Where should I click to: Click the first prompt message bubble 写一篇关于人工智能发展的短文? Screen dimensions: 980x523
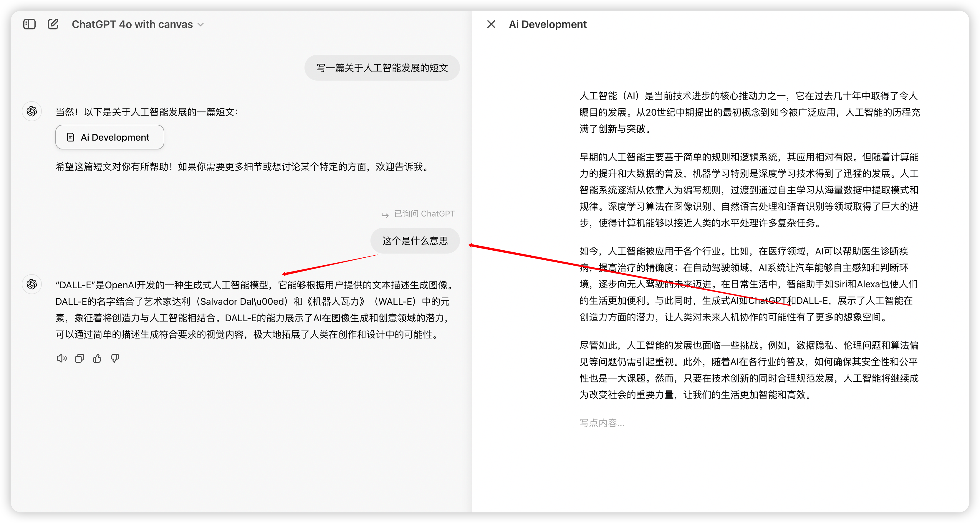coord(382,68)
